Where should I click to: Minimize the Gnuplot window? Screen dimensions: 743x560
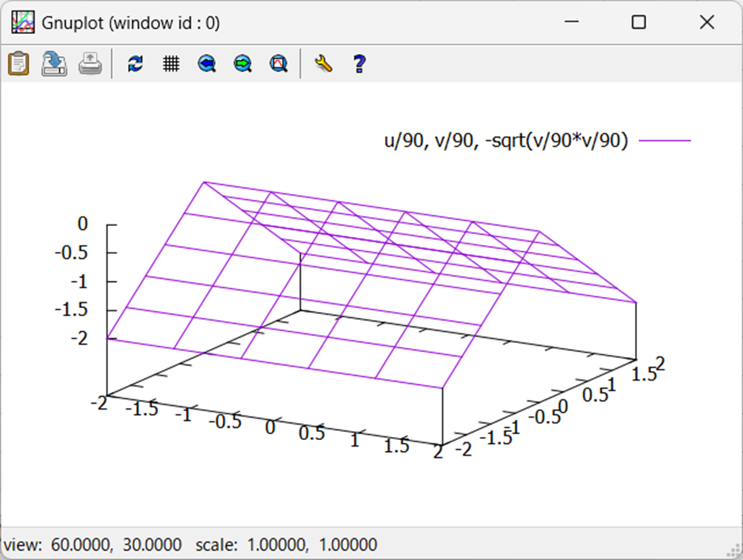point(572,21)
